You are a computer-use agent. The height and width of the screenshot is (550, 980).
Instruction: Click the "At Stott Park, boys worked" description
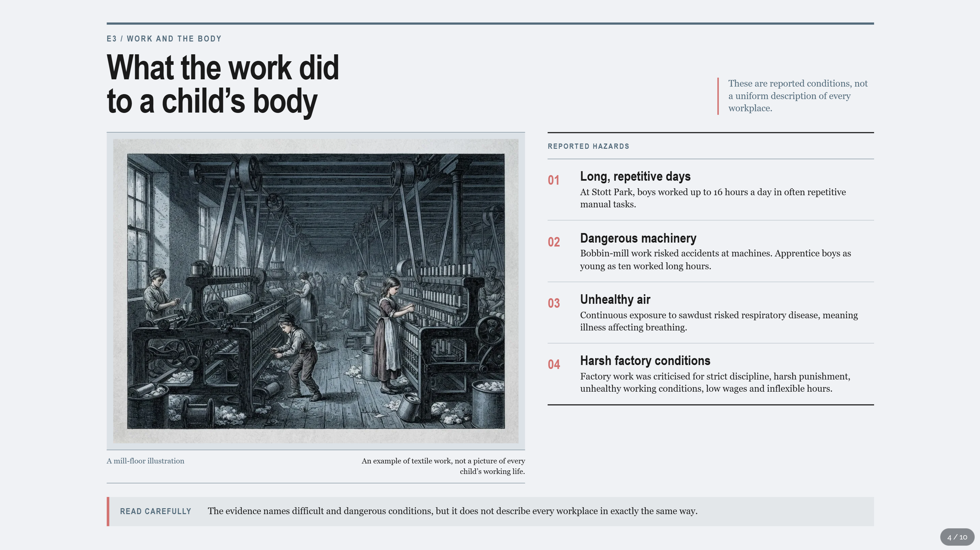coord(713,198)
